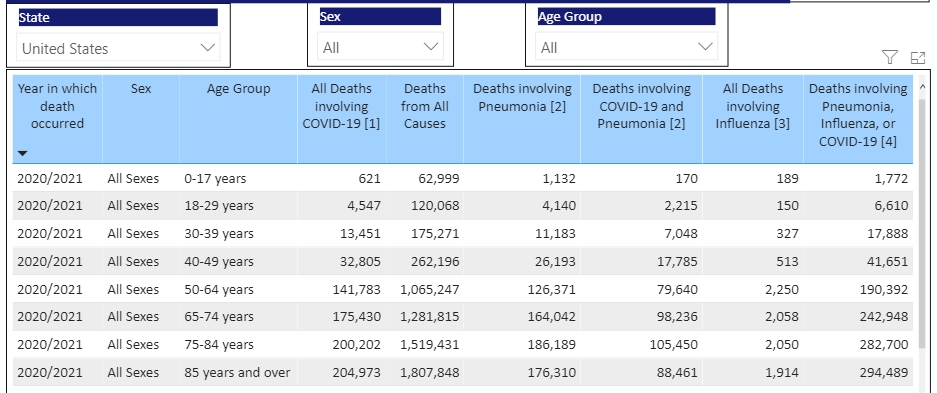Click COVID-19 and pneumonia value 88,461

click(678, 373)
